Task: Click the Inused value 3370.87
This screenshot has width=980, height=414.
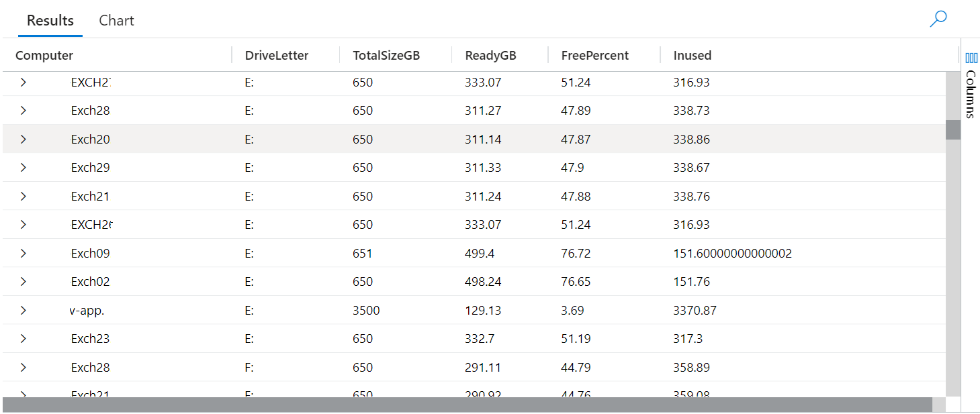Action: tap(695, 311)
